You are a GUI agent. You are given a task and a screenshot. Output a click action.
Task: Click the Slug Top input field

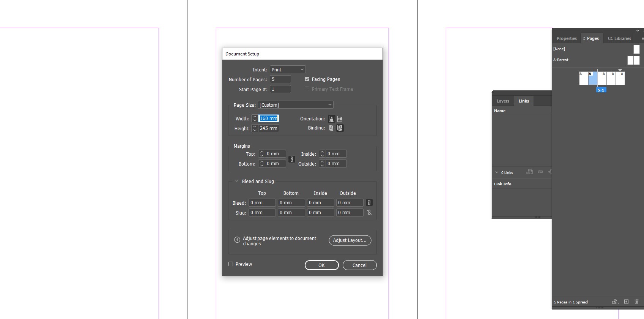[x=262, y=213]
